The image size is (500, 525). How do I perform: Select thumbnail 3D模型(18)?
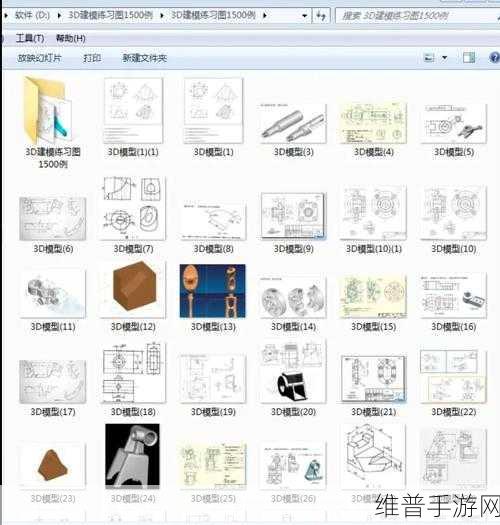tap(134, 372)
